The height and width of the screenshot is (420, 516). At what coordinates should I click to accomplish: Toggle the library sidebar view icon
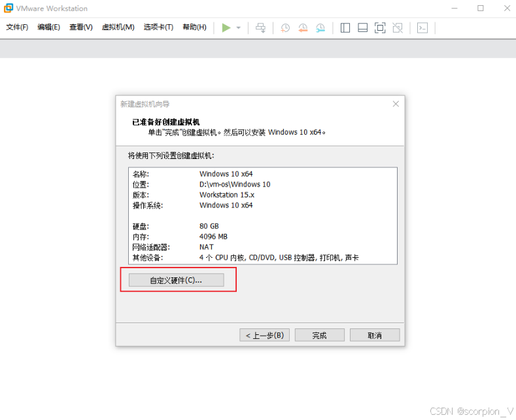(x=345, y=27)
